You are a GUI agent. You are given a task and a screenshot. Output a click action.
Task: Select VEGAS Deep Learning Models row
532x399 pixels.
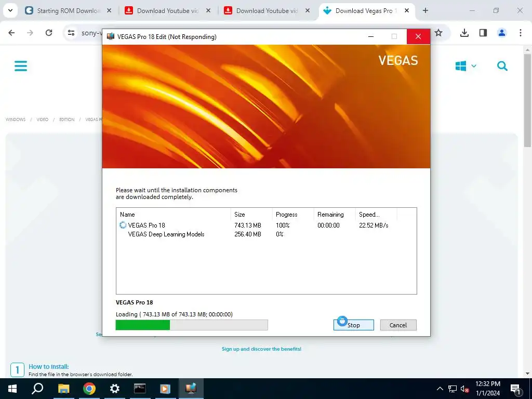click(x=267, y=234)
